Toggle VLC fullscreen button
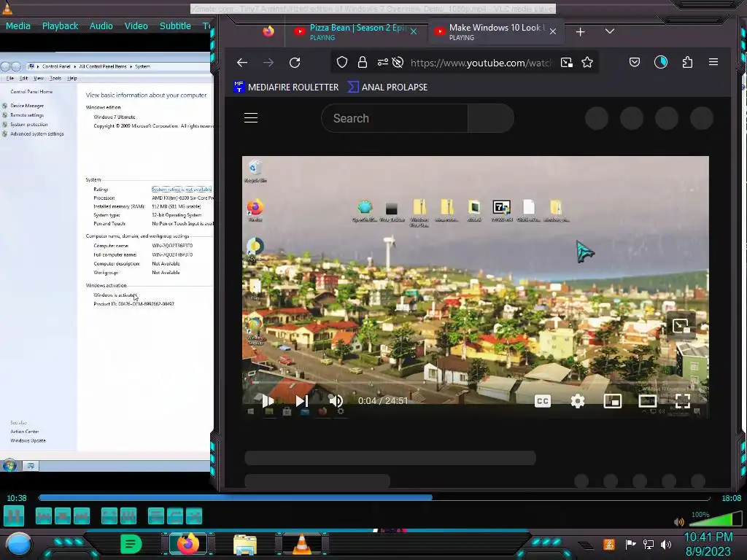This screenshot has height=560, width=747. (109, 516)
